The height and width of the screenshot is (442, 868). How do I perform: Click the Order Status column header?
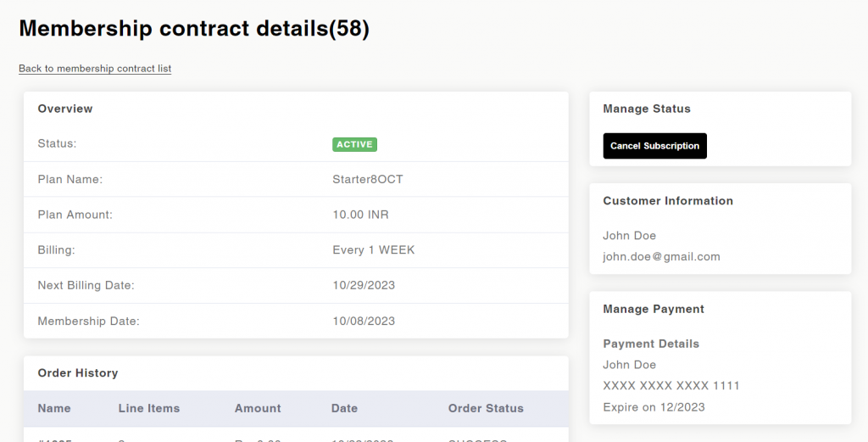click(x=486, y=409)
